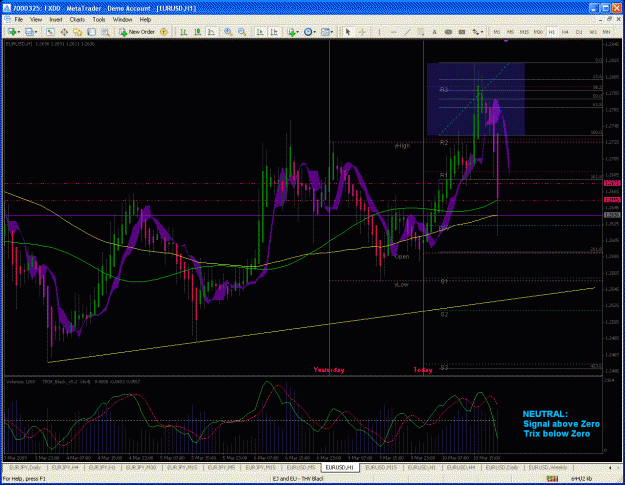The width and height of the screenshot is (625, 485).
Task: Open the File menu
Action: pos(19,19)
